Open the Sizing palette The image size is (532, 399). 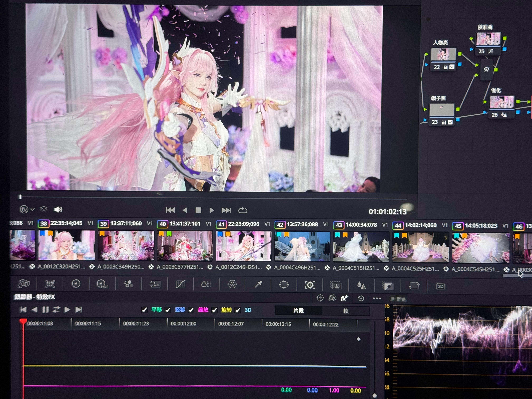[414, 286]
